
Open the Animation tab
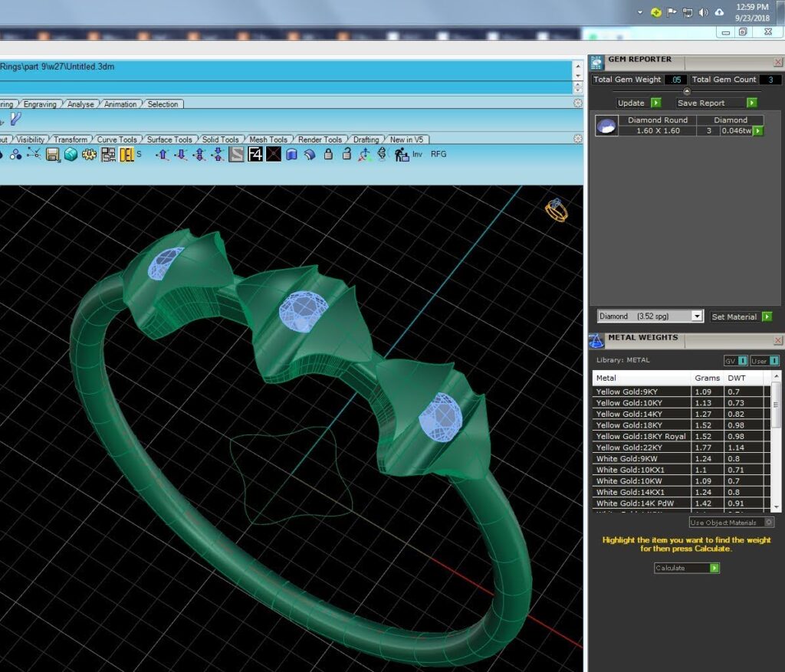120,104
